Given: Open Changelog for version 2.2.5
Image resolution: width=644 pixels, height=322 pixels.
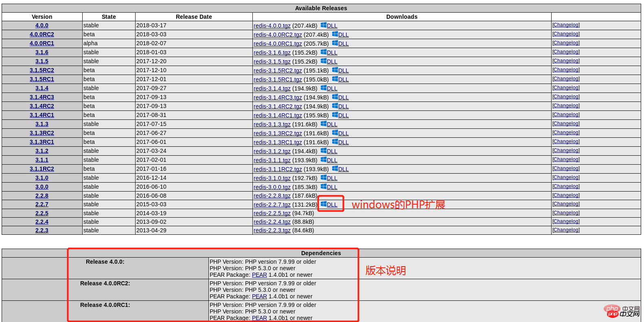Looking at the screenshot, I should click(566, 213).
